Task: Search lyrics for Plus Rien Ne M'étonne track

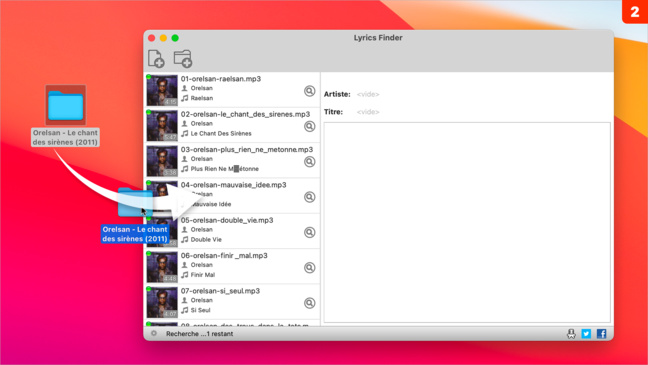Action: pos(310,162)
